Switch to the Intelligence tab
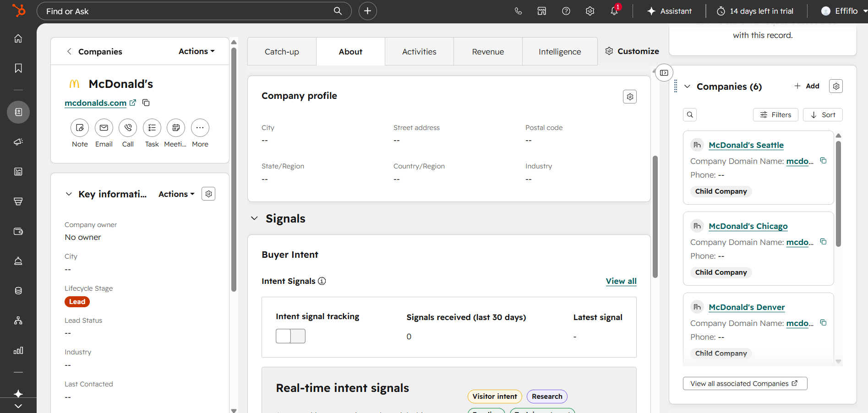 point(560,52)
